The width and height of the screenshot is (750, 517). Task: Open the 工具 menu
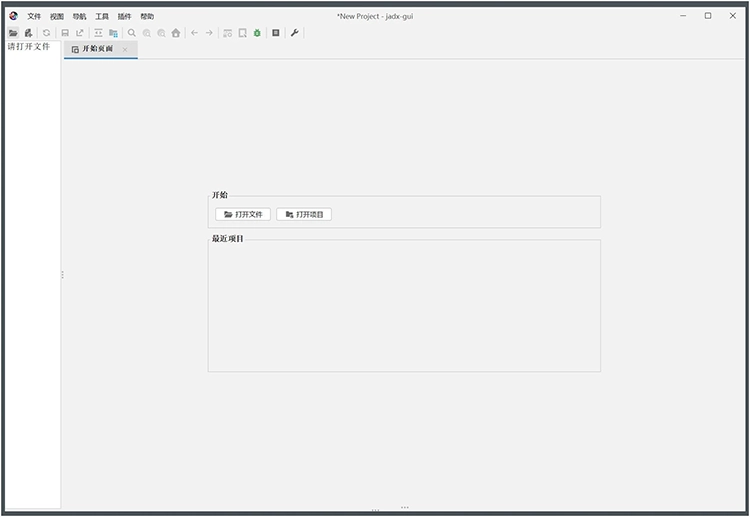pyautogui.click(x=102, y=16)
